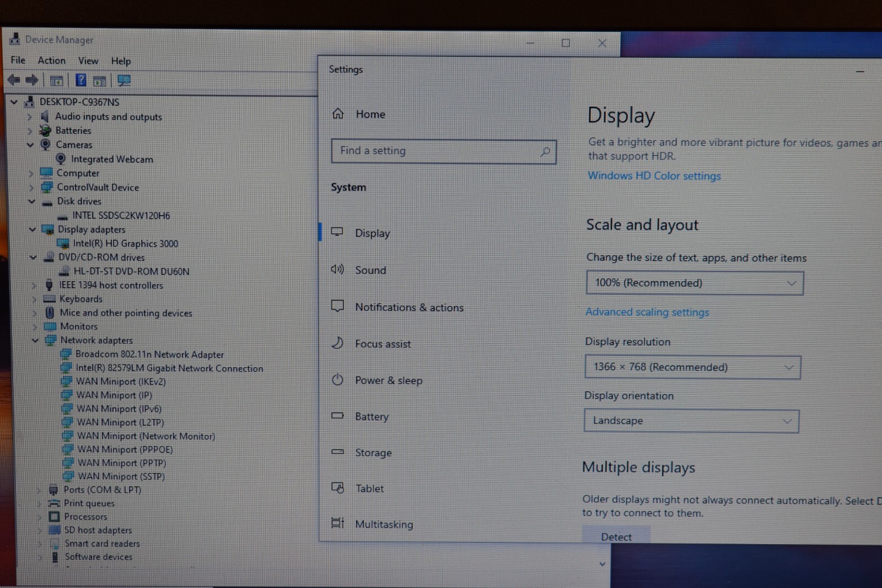Select Mice and other pointing devices

[126, 312]
